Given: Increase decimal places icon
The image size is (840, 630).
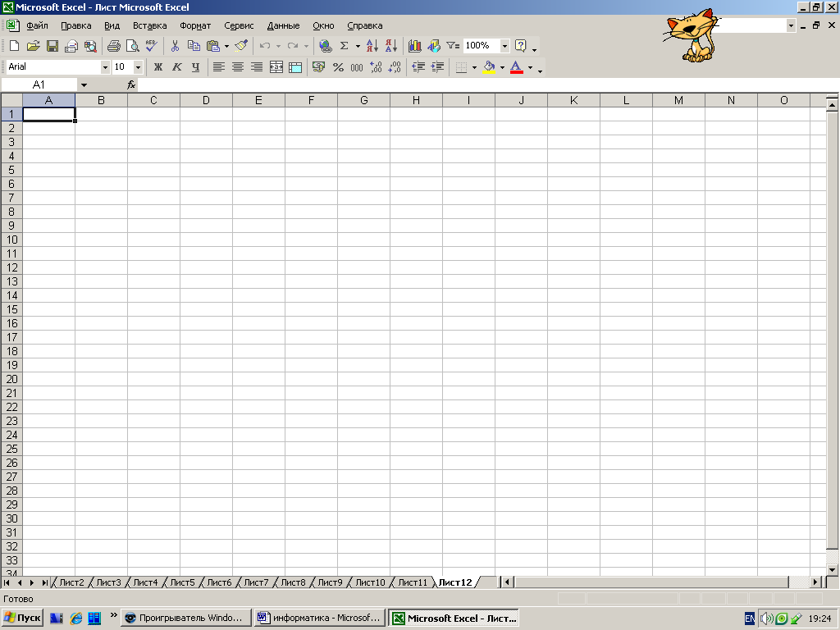Looking at the screenshot, I should click(376, 67).
